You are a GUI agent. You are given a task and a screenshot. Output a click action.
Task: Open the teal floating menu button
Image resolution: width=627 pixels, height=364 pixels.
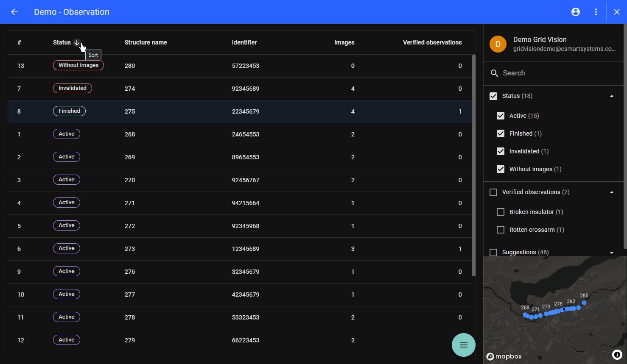tap(463, 345)
